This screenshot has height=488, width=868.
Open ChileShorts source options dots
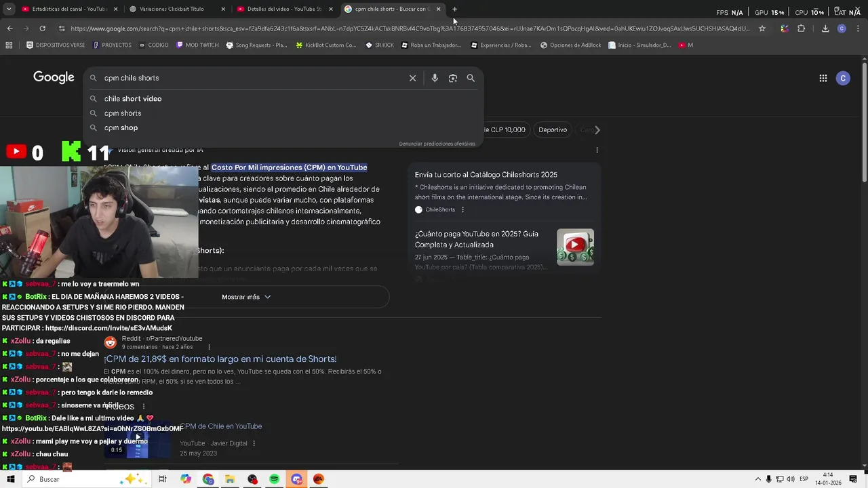tap(462, 209)
